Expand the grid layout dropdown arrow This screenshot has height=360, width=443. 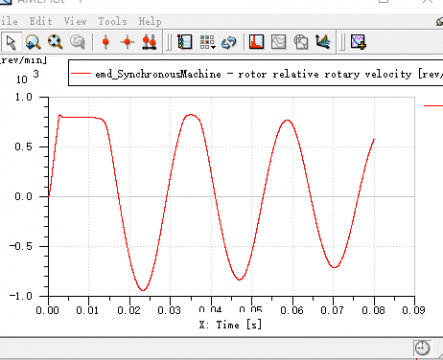pos(213,47)
